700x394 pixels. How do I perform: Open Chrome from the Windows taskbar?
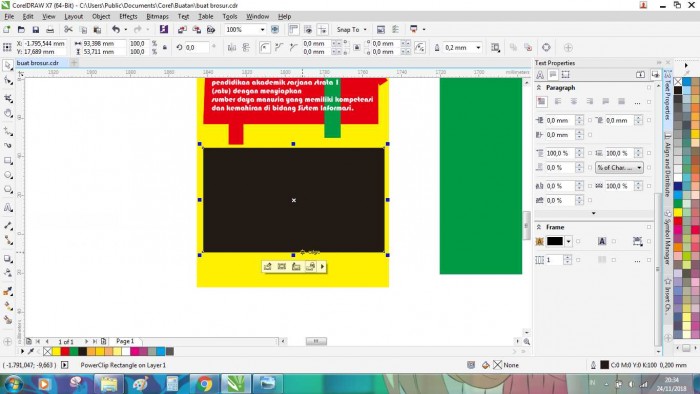click(204, 384)
